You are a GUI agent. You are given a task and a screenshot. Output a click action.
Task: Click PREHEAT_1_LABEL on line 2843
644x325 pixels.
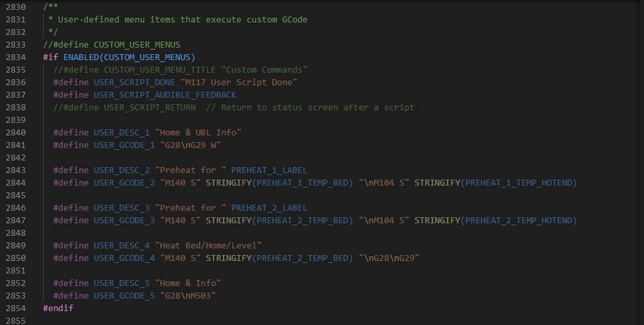[269, 170]
